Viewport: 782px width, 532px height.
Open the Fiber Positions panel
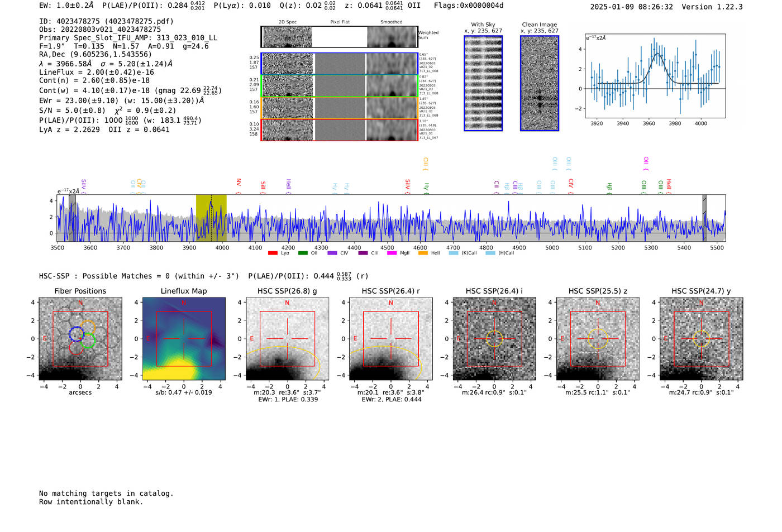click(x=80, y=339)
